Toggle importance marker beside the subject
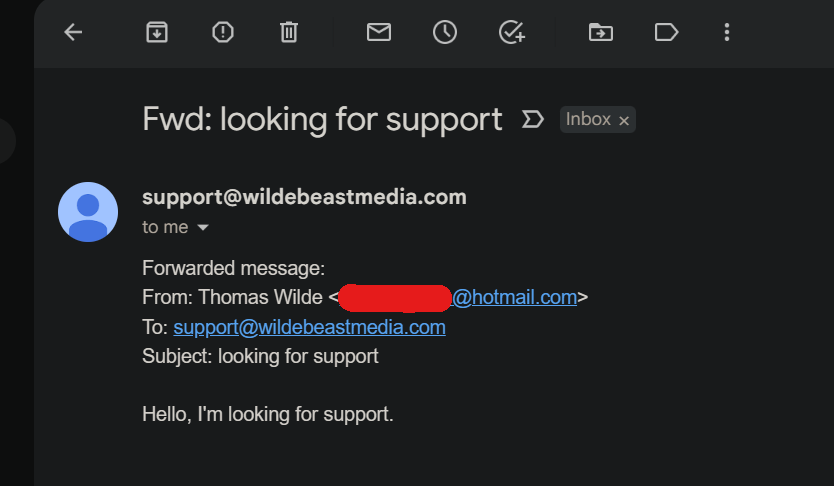834x486 pixels. click(x=533, y=120)
